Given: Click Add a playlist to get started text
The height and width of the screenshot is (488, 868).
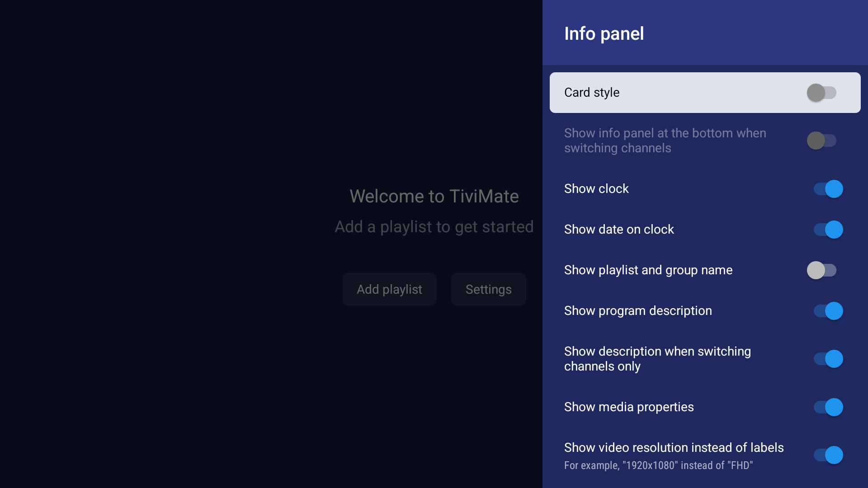Looking at the screenshot, I should (434, 227).
